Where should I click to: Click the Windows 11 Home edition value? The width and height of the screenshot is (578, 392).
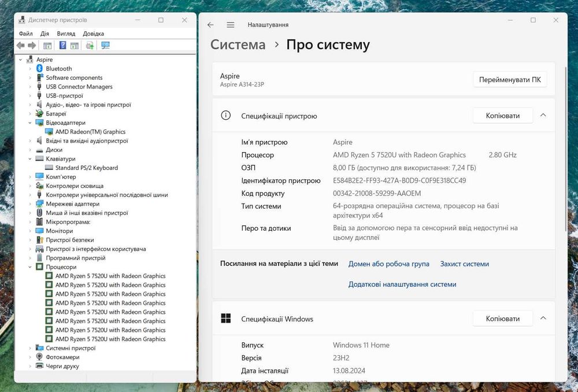[x=361, y=345]
